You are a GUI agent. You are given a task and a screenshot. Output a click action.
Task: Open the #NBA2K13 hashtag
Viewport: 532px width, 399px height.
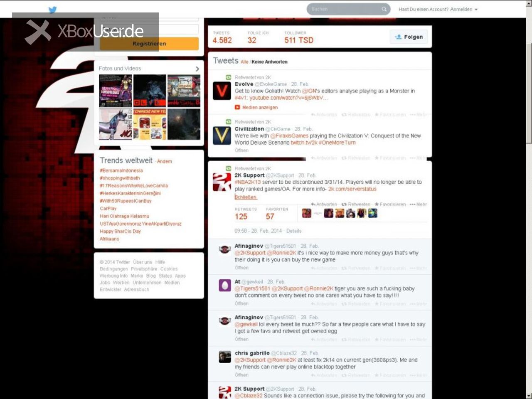tap(248, 182)
